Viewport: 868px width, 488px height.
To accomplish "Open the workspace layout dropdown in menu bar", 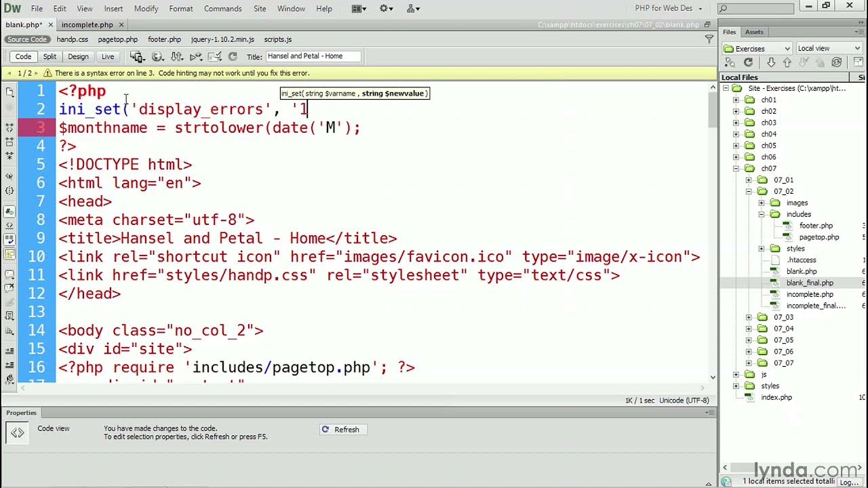I will [359, 9].
